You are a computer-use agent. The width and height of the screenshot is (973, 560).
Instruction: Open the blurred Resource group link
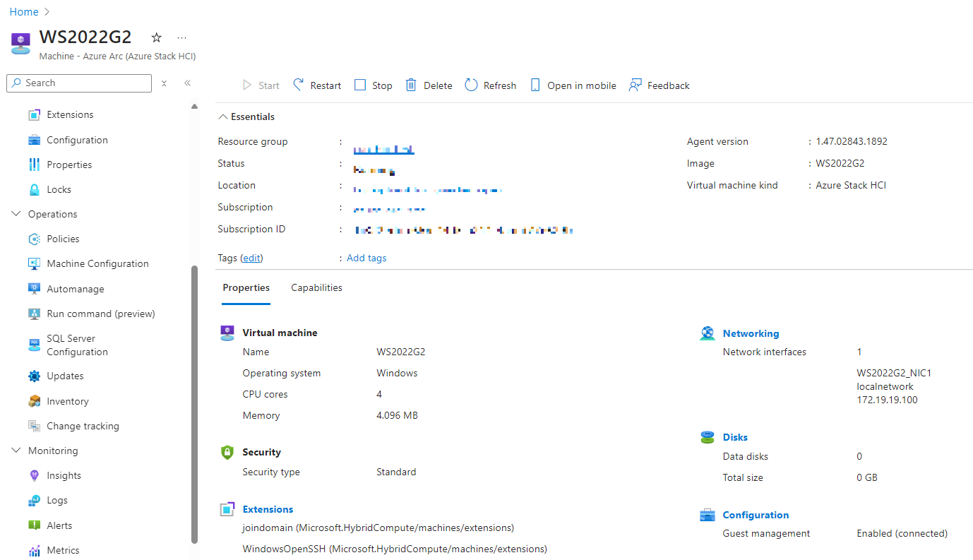(383, 150)
